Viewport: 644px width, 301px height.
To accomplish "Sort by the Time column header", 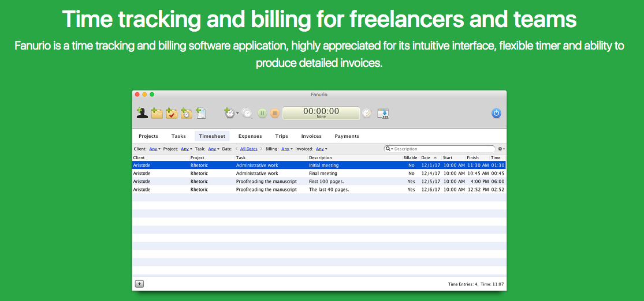I will [x=497, y=157].
